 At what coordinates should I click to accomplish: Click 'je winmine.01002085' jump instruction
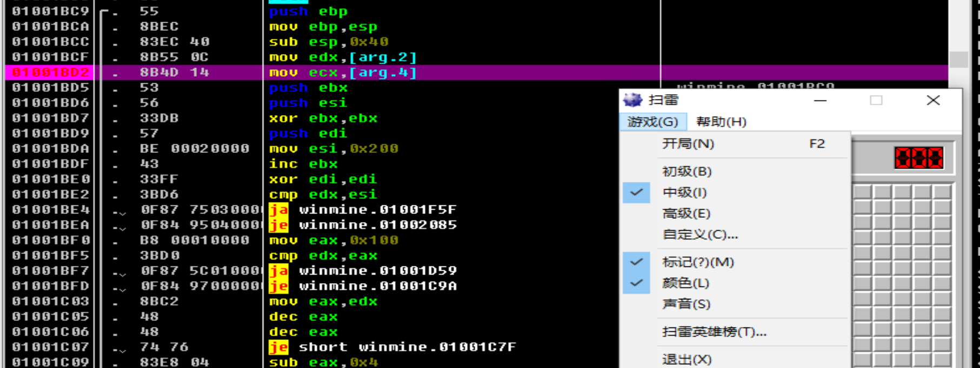[x=363, y=225]
